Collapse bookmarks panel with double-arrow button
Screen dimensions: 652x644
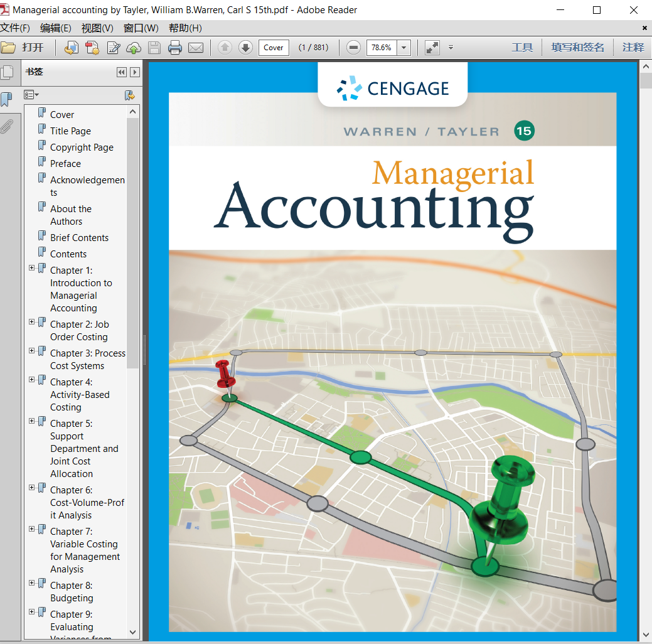point(121,72)
